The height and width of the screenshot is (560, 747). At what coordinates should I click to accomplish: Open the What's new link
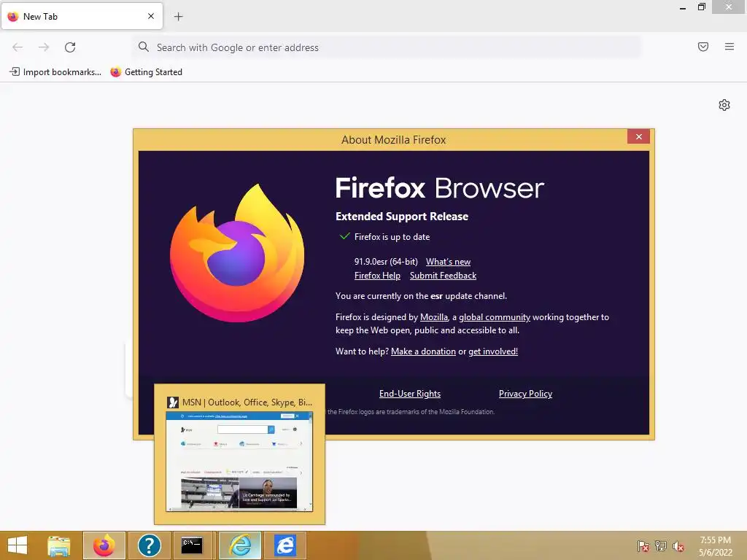[x=448, y=262]
